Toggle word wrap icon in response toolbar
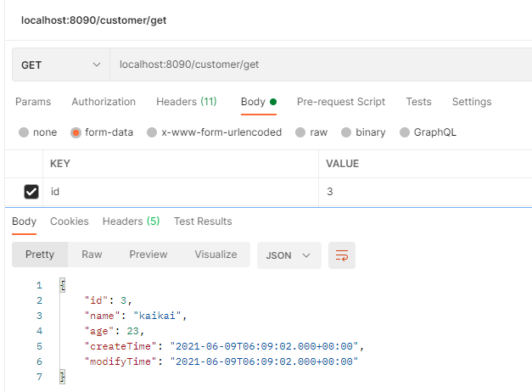 pos(342,255)
